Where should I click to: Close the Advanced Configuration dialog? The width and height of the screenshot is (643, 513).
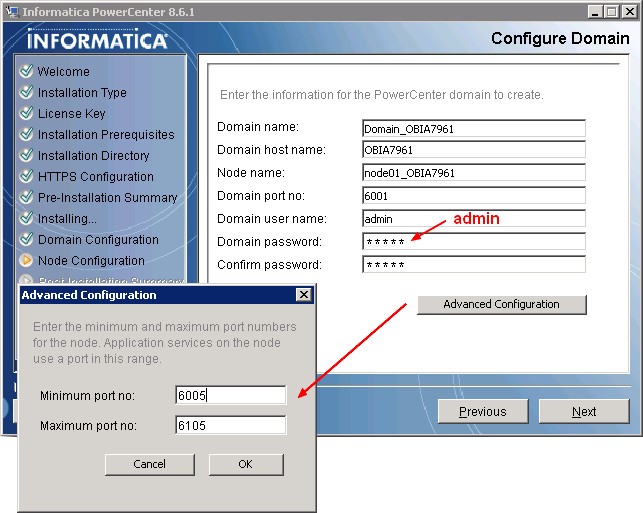point(304,294)
